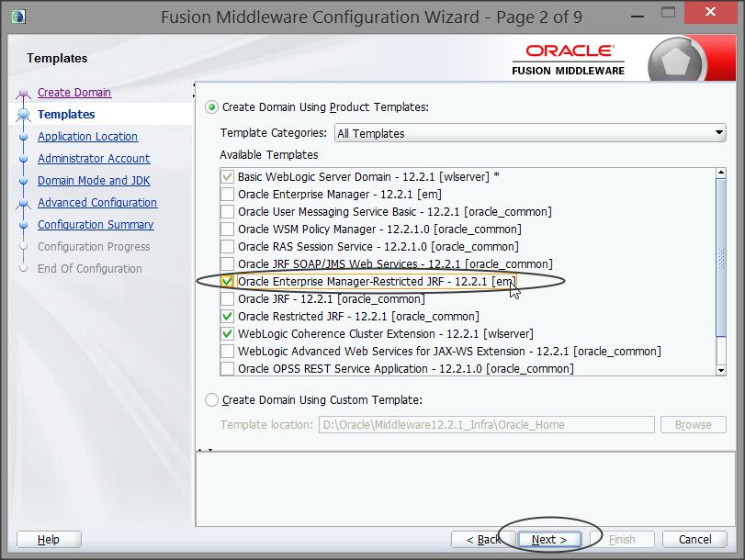Check Oracle OPSS REST Service Application template
The image size is (745, 560).
pyautogui.click(x=228, y=368)
